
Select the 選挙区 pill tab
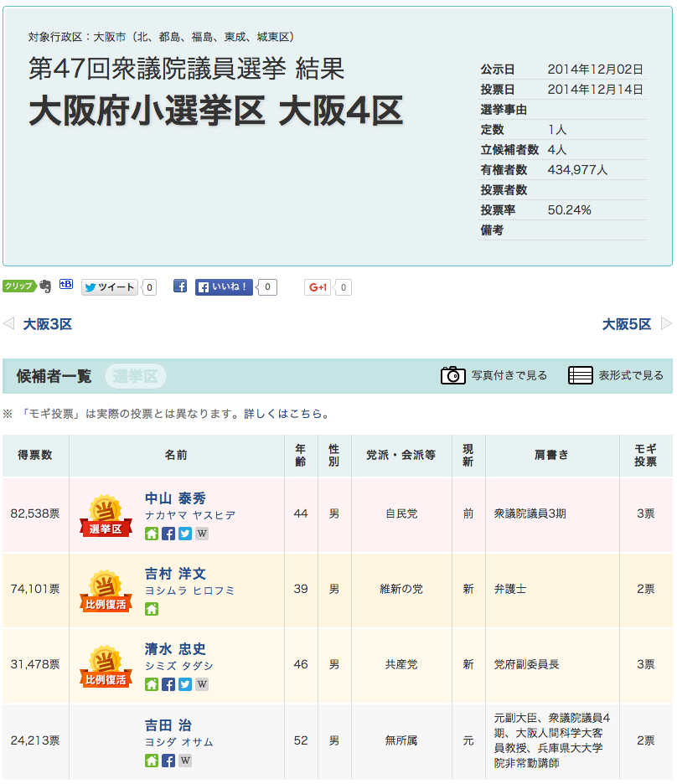(x=135, y=376)
